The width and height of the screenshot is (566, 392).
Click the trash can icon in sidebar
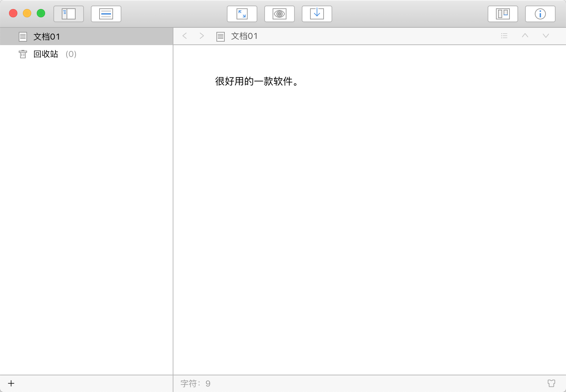[23, 54]
